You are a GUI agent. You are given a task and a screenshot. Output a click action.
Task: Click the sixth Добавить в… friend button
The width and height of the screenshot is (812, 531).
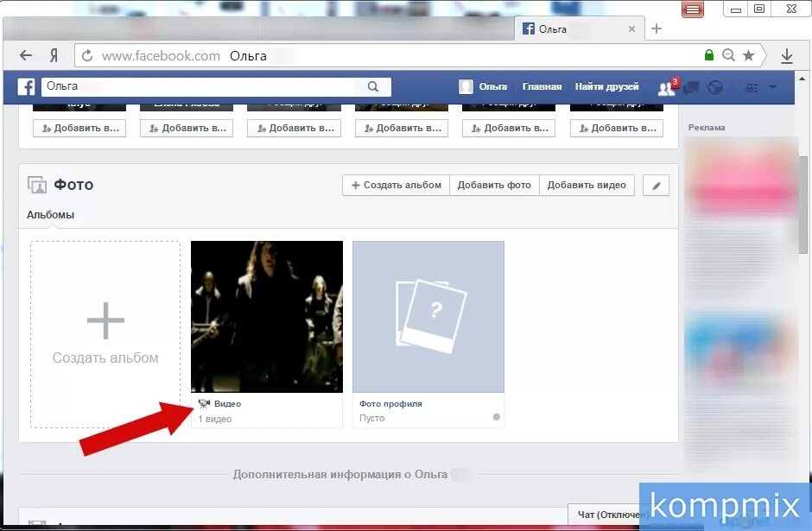(x=616, y=129)
